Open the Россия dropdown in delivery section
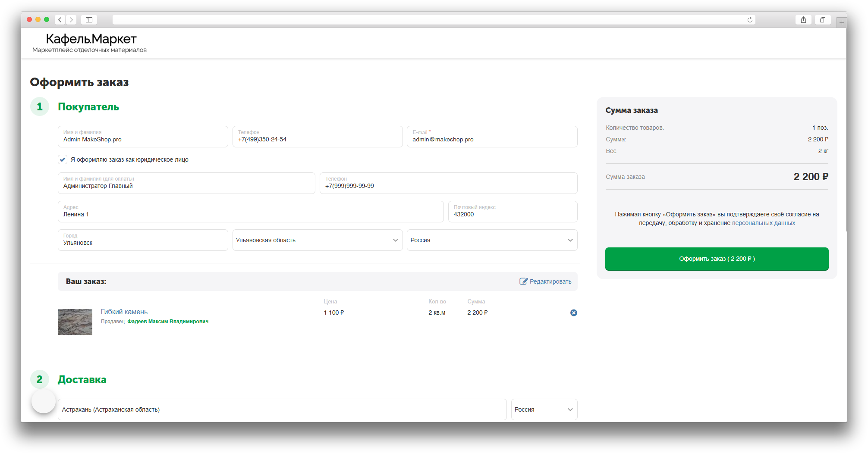Image resolution: width=868 pixels, height=453 pixels. 544,409
